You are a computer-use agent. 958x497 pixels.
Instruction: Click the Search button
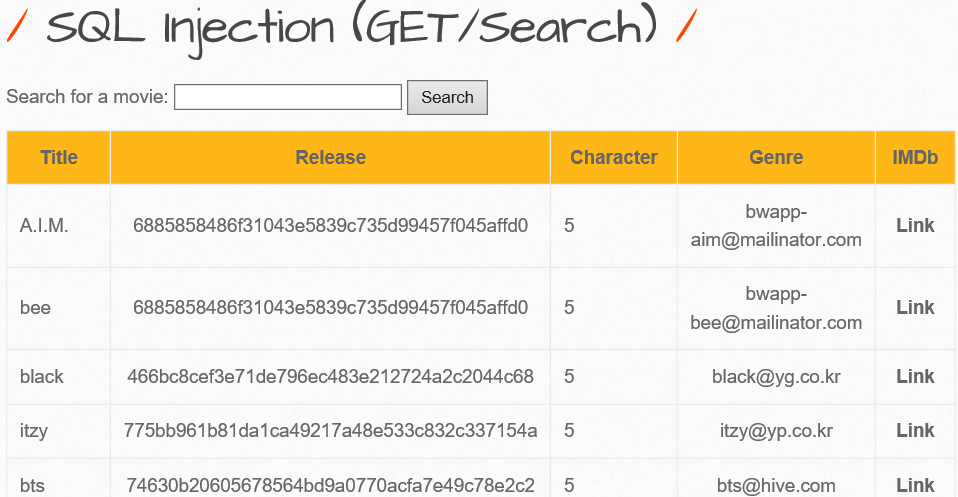point(447,97)
